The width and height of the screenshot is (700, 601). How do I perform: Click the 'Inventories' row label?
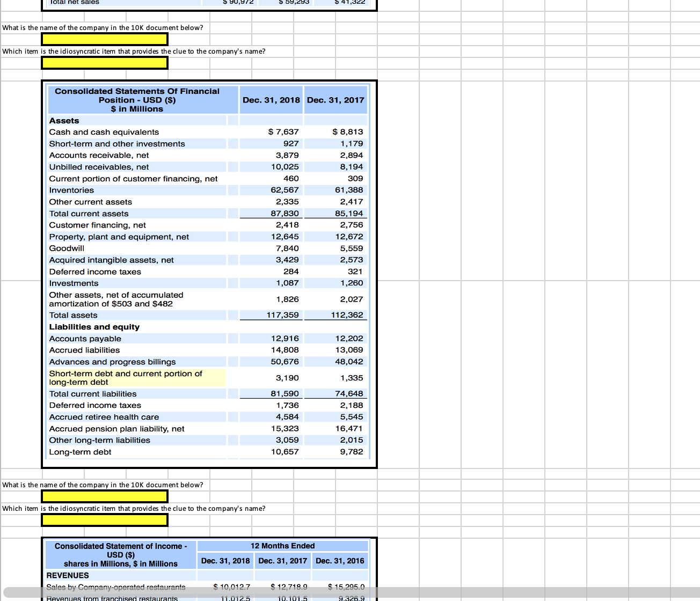tap(71, 190)
